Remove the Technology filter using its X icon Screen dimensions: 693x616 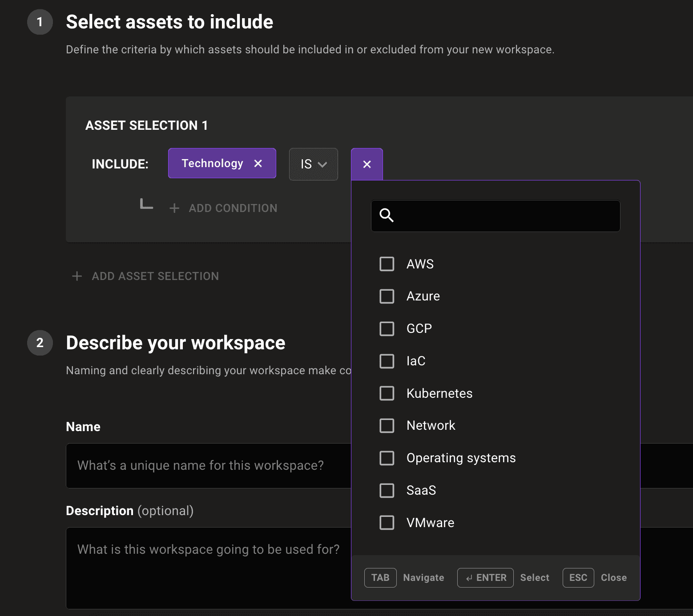coord(258,163)
